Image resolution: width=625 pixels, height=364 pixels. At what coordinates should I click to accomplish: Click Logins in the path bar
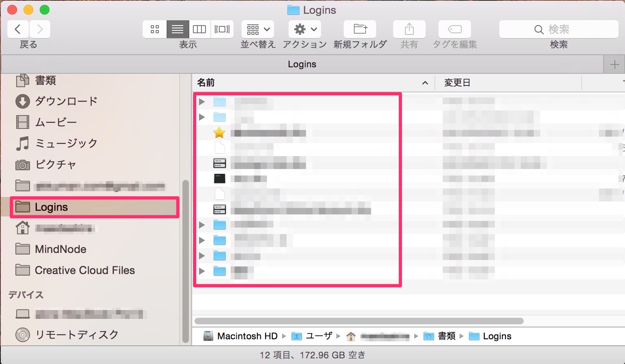[x=490, y=336]
